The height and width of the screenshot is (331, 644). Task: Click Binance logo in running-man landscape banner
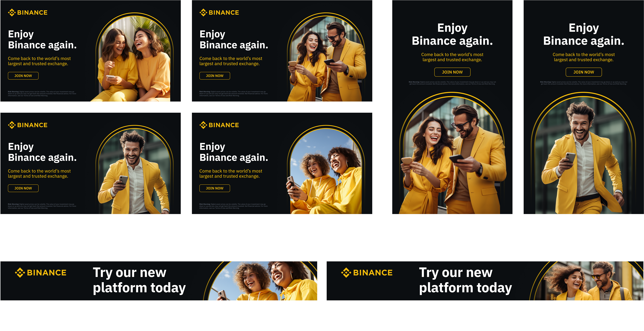28,125
